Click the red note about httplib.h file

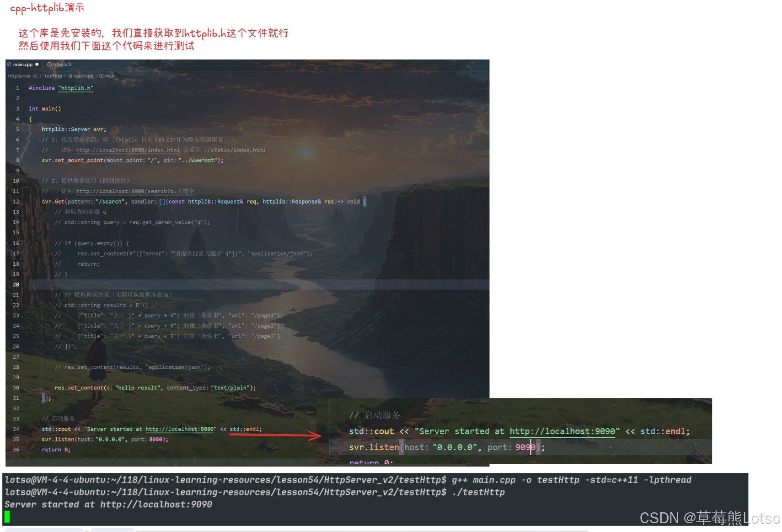(153, 33)
